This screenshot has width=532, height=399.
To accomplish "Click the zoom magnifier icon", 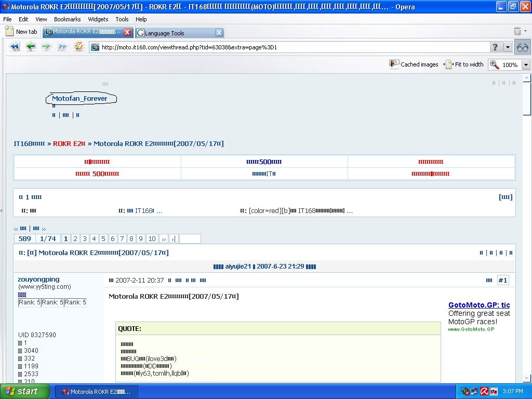I will (x=495, y=64).
